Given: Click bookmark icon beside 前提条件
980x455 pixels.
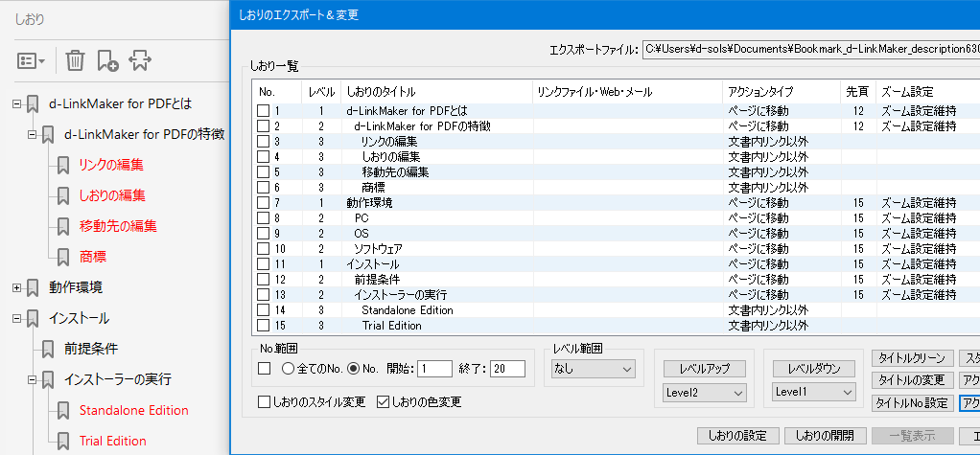Looking at the screenshot, I should point(48,349).
